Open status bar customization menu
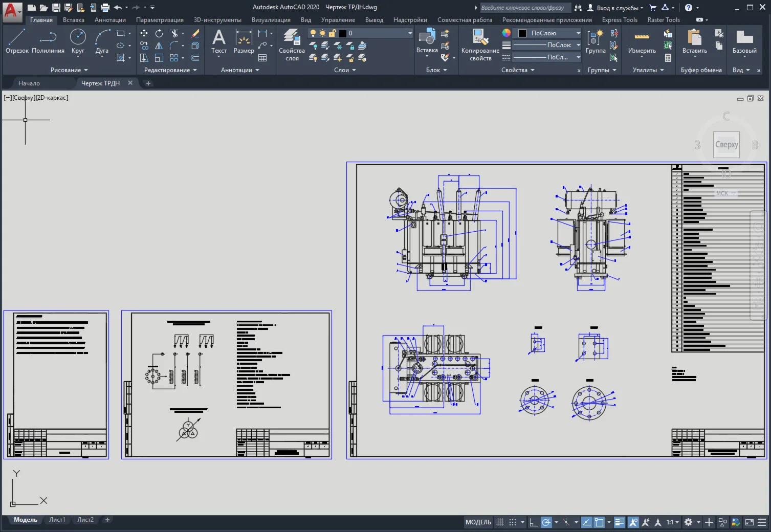 pyautogui.click(x=762, y=522)
